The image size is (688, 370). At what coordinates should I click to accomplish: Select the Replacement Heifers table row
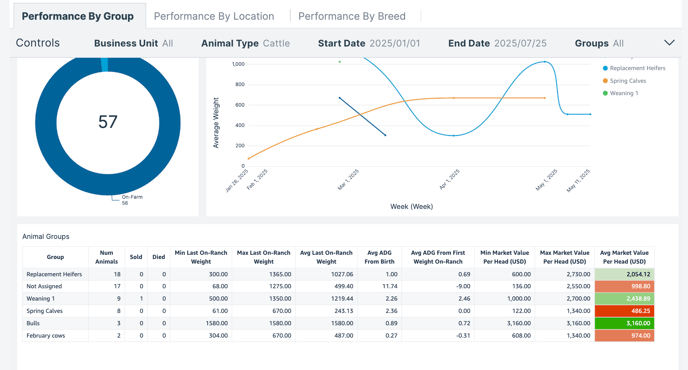click(338, 274)
